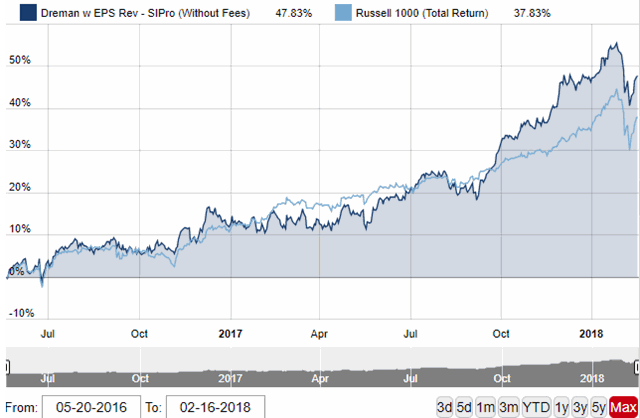The image size is (640, 418).
Task: Click the To date field
Action: pos(216,407)
